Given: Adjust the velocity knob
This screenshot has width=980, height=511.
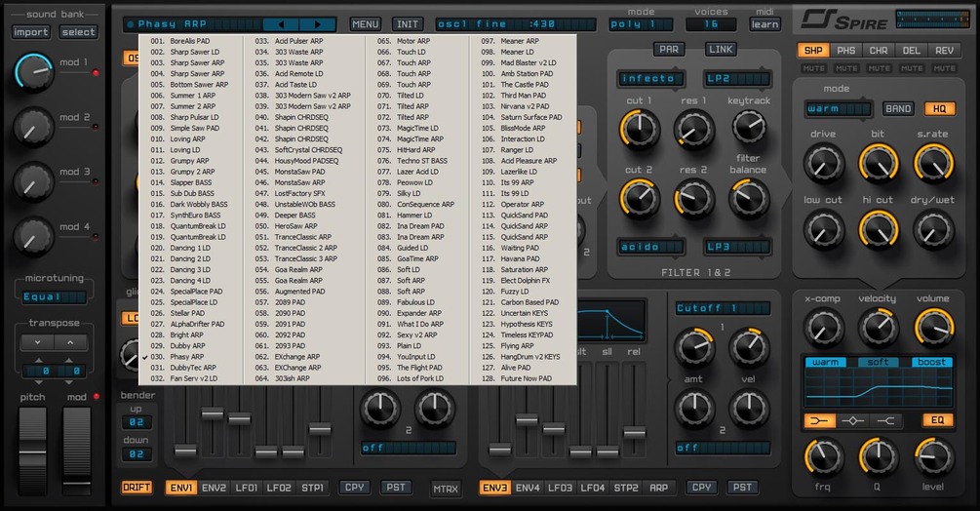Looking at the screenshot, I should (x=878, y=326).
